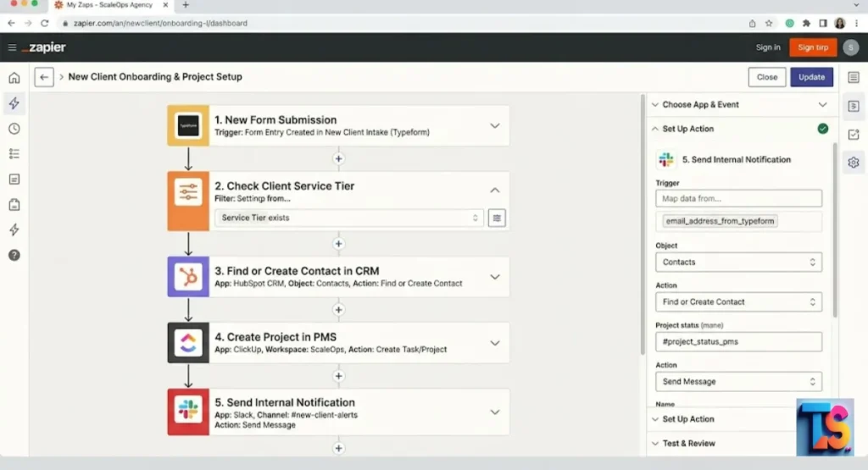This screenshot has height=470, width=868.
Task: Click the Sign in link
Action: (768, 47)
